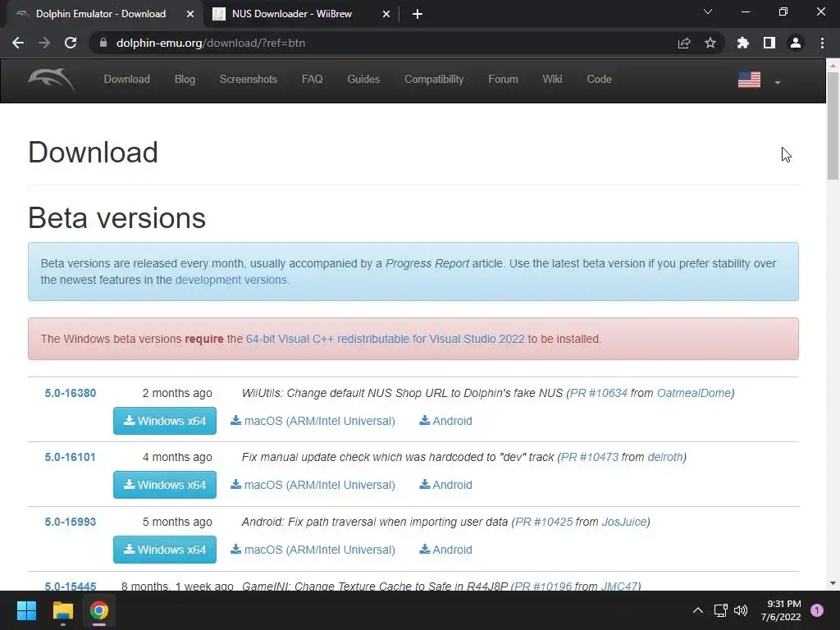Open PR #10473 link
This screenshot has width=840, height=630.
tap(589, 458)
